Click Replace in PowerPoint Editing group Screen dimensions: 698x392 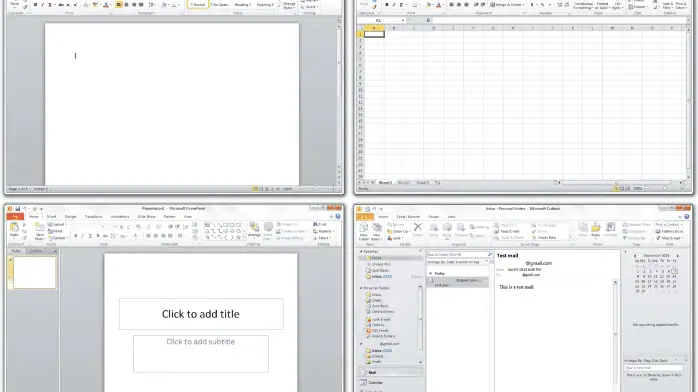[x=324, y=231]
